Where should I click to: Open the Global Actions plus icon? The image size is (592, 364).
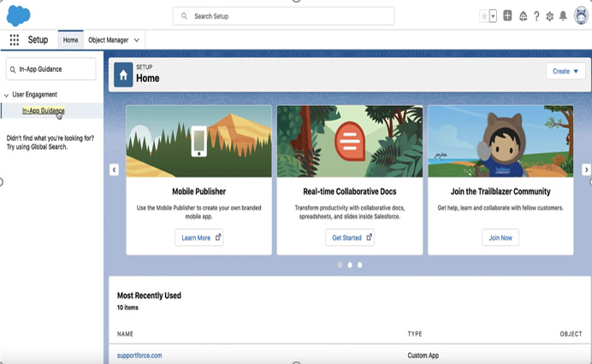click(x=508, y=16)
